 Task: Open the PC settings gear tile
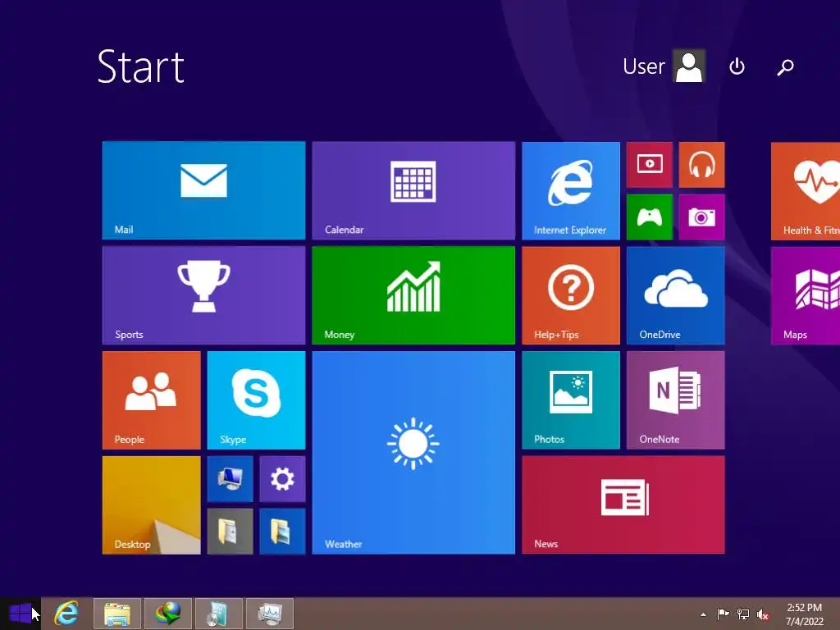(x=282, y=479)
